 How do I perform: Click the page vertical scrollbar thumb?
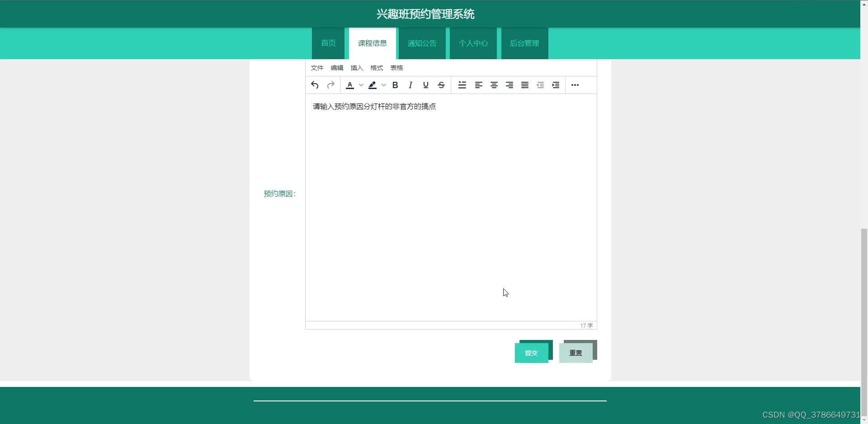click(x=864, y=322)
